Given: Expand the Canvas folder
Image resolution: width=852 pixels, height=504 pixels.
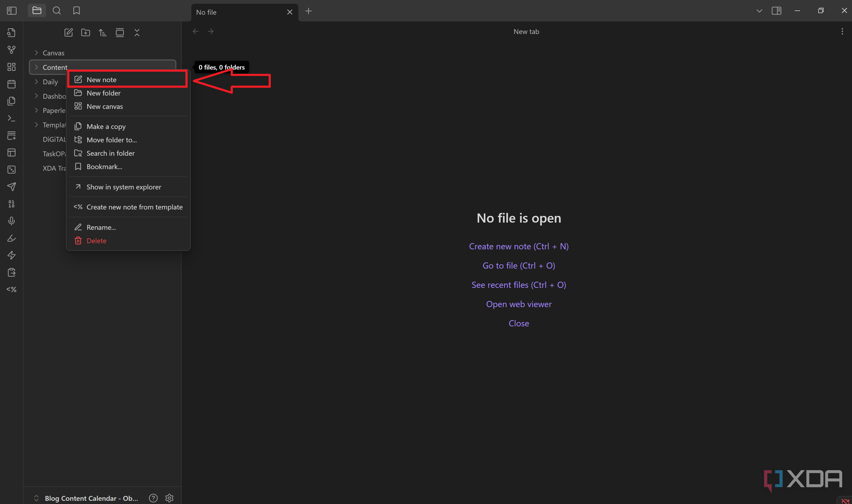Looking at the screenshot, I should click(x=36, y=53).
